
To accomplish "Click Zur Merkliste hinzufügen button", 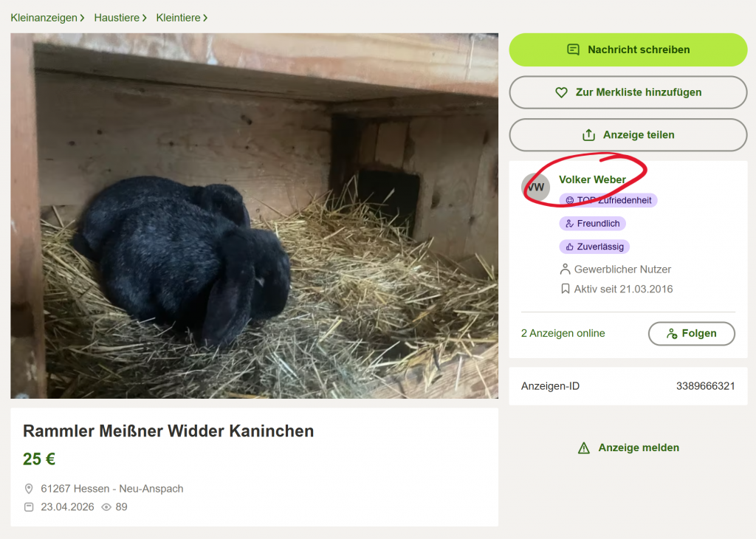I will click(628, 92).
